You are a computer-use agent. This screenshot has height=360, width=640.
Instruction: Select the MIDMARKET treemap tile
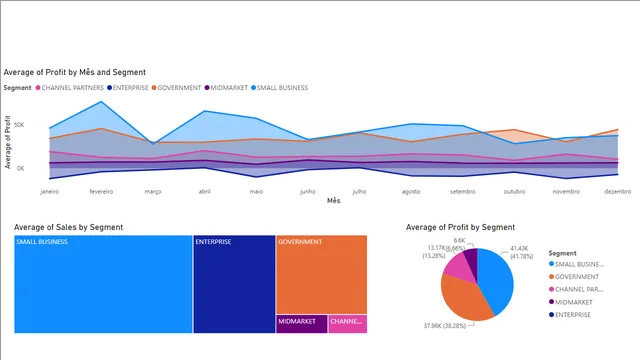click(x=302, y=324)
